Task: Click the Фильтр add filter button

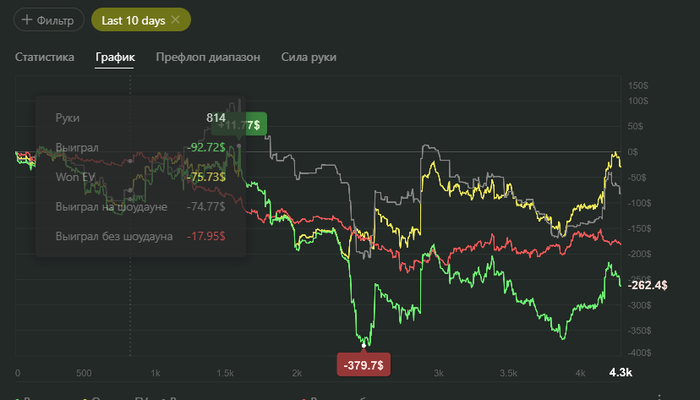Action: pyautogui.click(x=48, y=20)
